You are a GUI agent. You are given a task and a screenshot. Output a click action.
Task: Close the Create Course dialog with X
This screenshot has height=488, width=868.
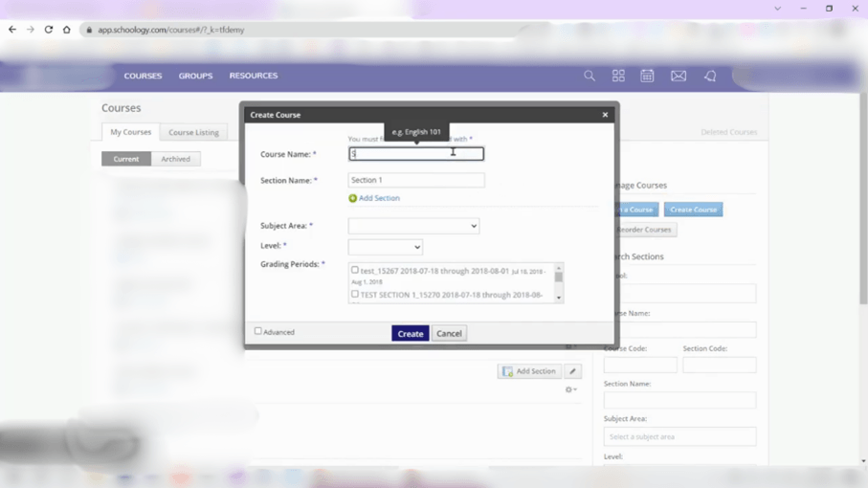(605, 115)
